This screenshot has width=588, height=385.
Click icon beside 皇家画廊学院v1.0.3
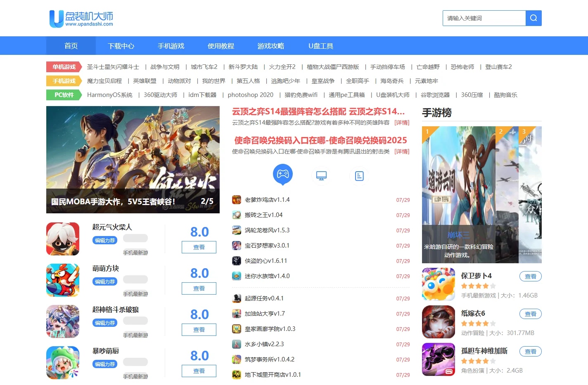[x=237, y=329]
